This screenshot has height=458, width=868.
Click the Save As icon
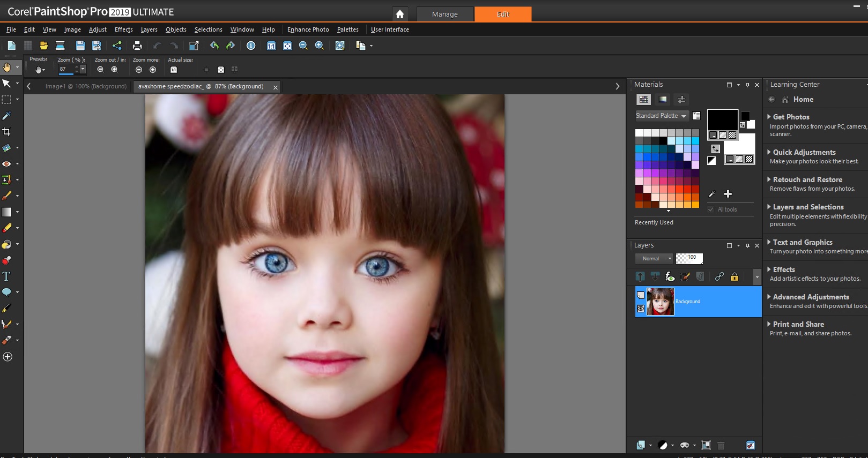[x=97, y=46]
